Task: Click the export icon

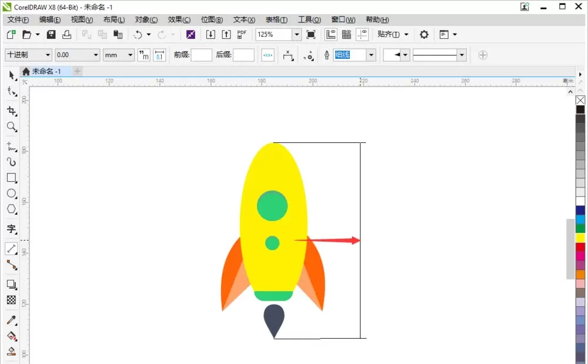Action: 226,35
